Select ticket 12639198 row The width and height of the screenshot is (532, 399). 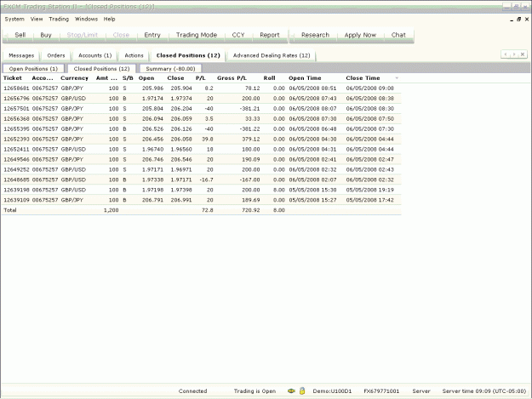click(x=201, y=190)
